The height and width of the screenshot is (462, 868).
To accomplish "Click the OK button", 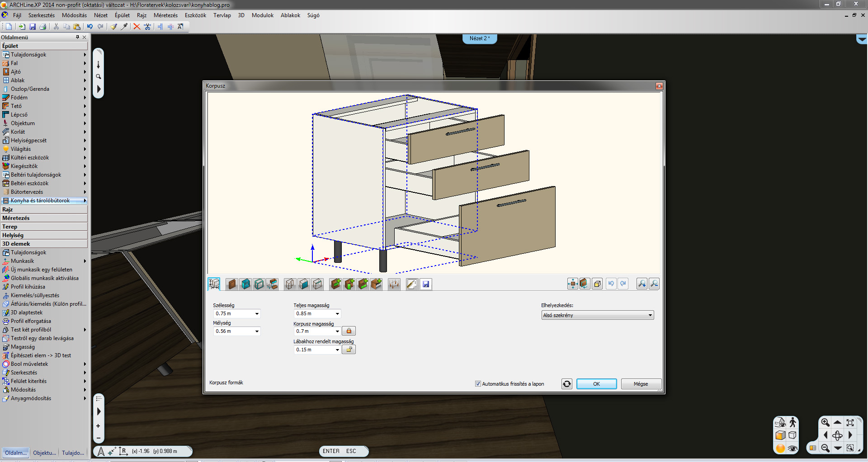I will coord(596,384).
